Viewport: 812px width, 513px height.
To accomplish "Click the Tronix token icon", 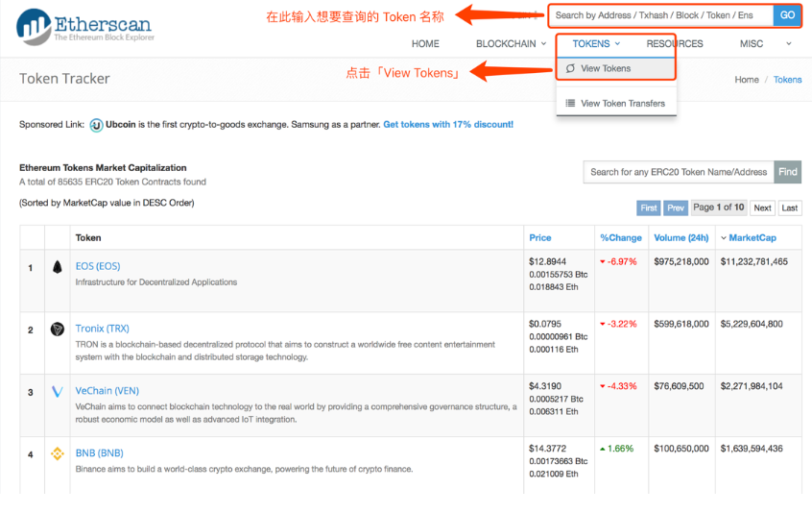I will click(x=58, y=330).
